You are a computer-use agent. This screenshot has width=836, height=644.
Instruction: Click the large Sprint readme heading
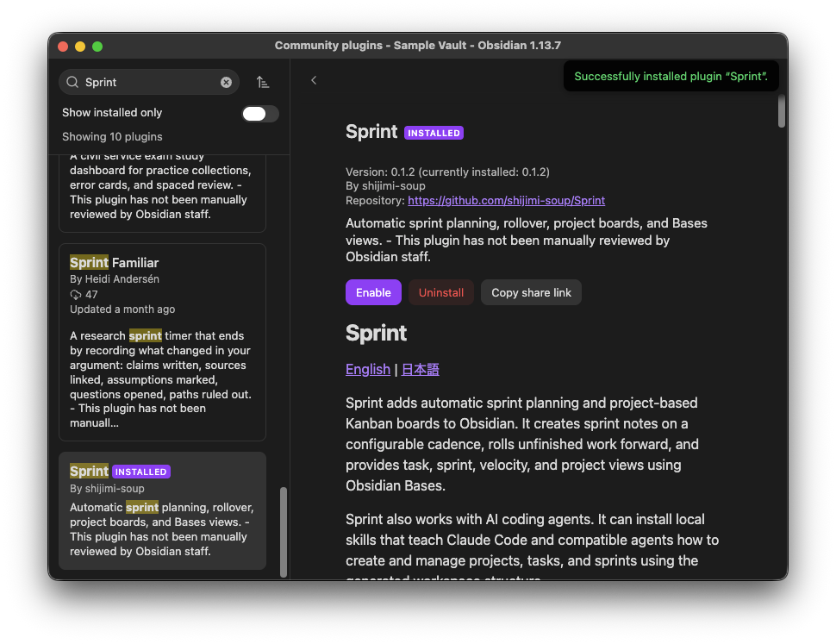(x=376, y=333)
